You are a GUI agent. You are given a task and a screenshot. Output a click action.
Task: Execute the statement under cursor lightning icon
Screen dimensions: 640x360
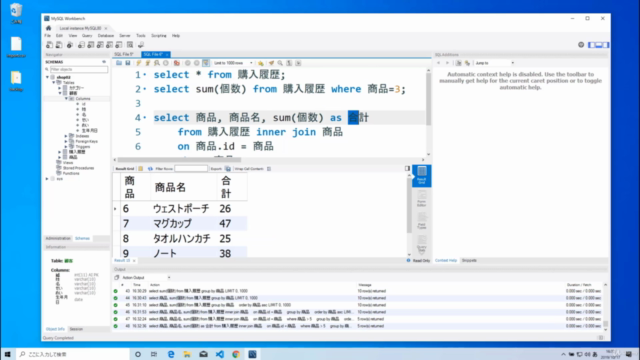[148, 63]
